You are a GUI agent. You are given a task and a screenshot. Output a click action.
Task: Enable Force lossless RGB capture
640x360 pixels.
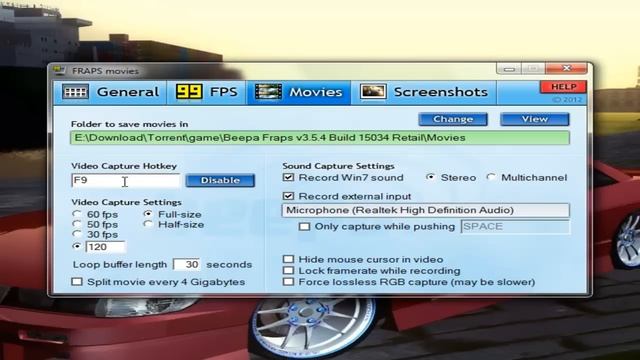(x=288, y=282)
